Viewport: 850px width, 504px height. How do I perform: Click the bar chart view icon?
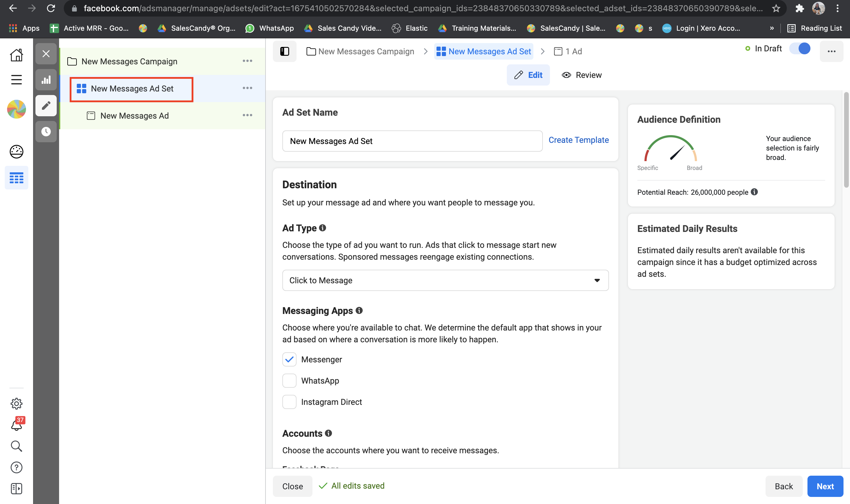(46, 80)
